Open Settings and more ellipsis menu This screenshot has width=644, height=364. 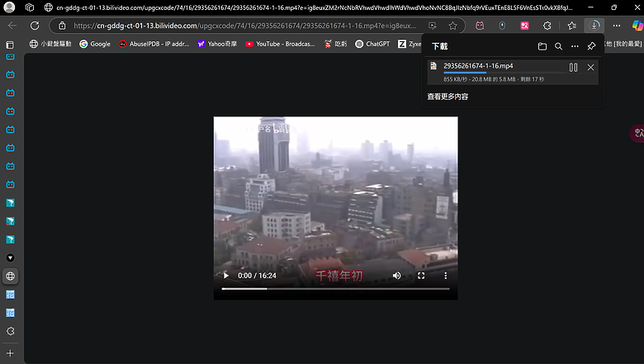click(617, 26)
